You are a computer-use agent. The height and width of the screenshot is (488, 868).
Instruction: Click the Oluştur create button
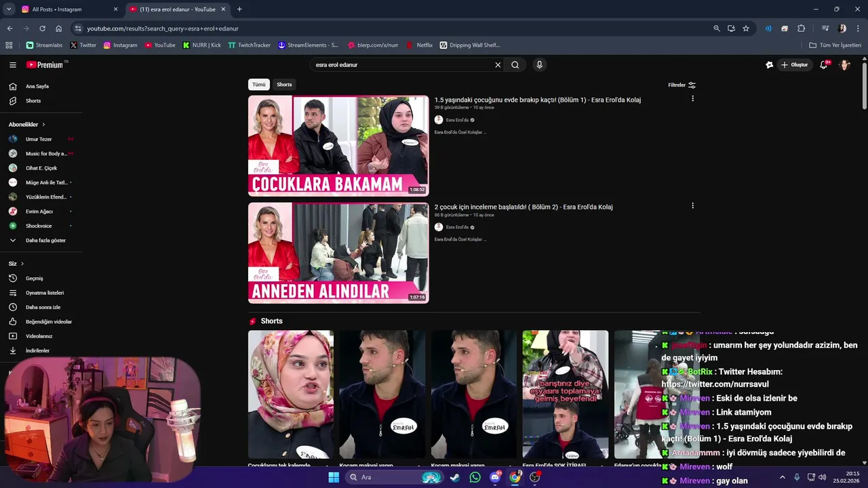tap(795, 65)
